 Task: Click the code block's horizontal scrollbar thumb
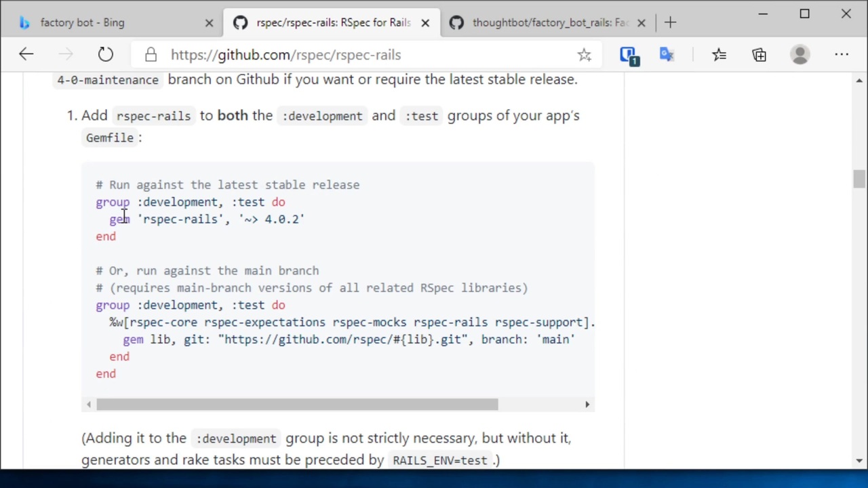click(x=297, y=405)
